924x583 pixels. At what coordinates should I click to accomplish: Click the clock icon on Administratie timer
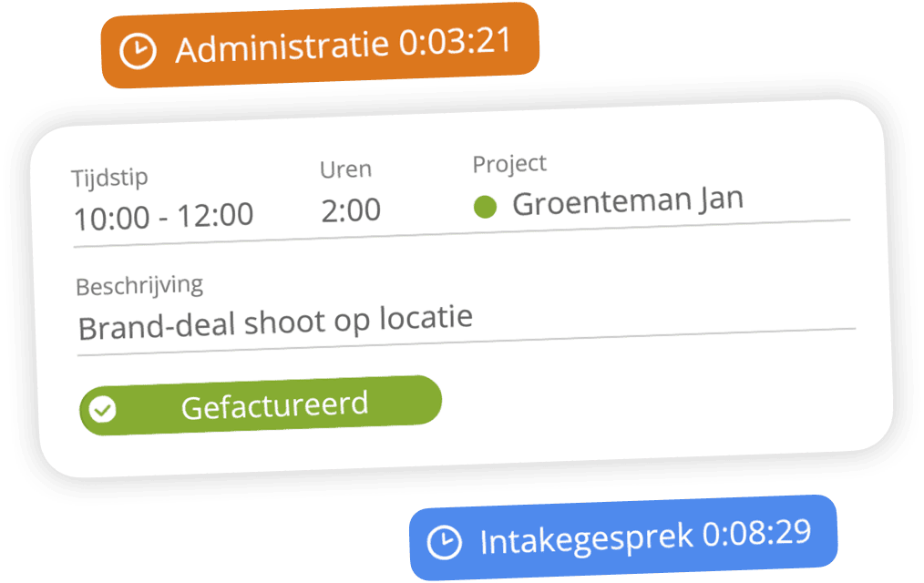tap(138, 51)
